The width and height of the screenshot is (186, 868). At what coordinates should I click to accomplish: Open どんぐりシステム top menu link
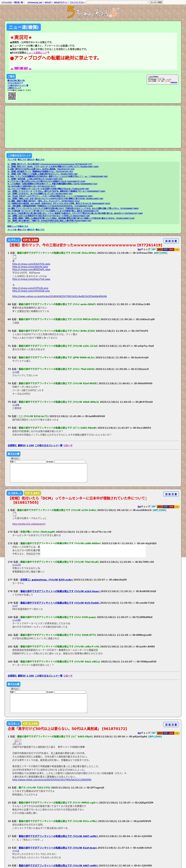click(x=77, y=2)
